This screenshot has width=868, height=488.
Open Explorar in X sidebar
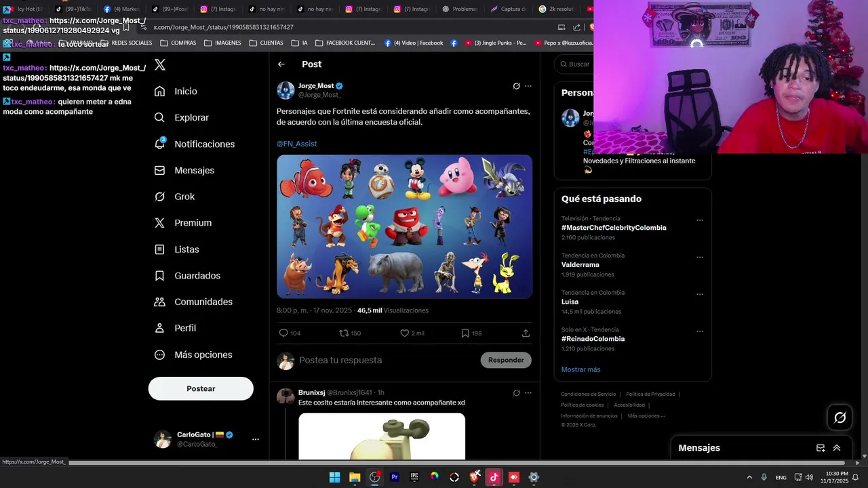pyautogui.click(x=181, y=117)
